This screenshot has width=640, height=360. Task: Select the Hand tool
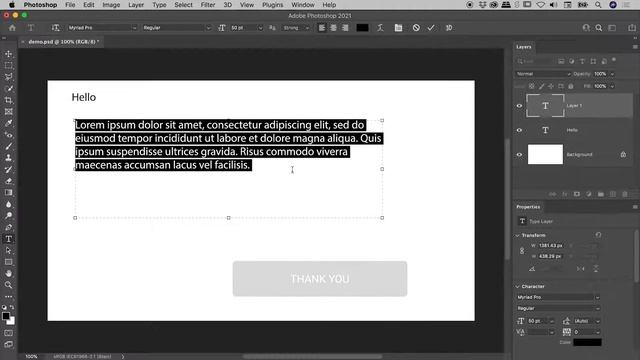9,273
